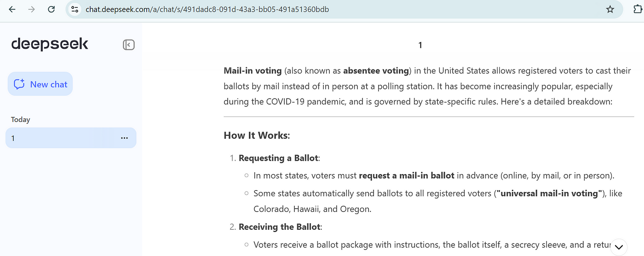The height and width of the screenshot is (256, 644).
Task: Click the "Receiving the Ballot" list heading
Action: pos(280,227)
